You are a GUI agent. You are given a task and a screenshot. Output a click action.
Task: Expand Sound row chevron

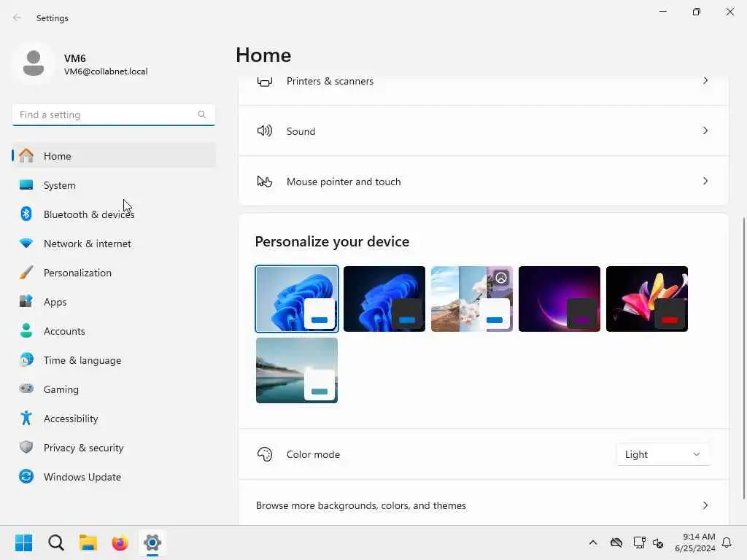pyautogui.click(x=705, y=131)
